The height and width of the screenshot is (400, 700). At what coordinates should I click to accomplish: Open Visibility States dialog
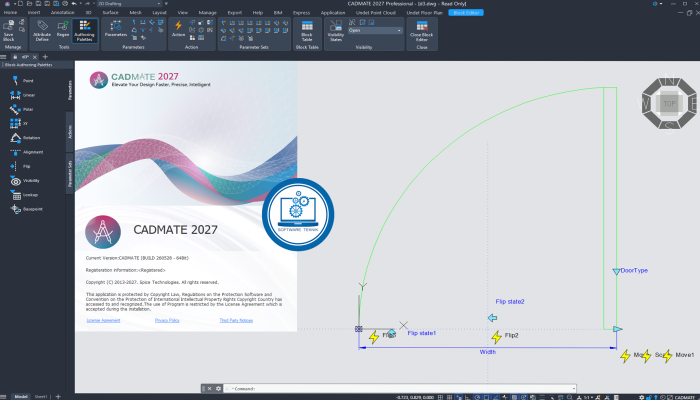coord(336,31)
